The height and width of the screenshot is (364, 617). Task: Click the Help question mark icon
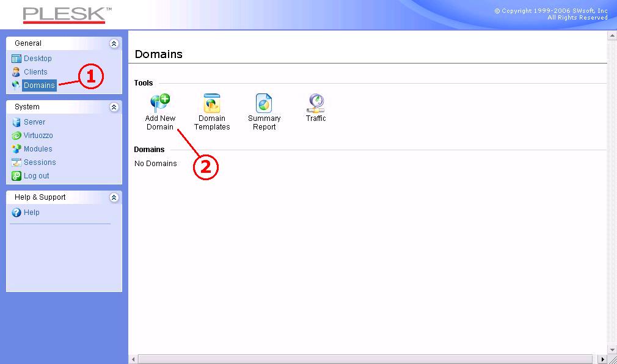pyautogui.click(x=16, y=213)
